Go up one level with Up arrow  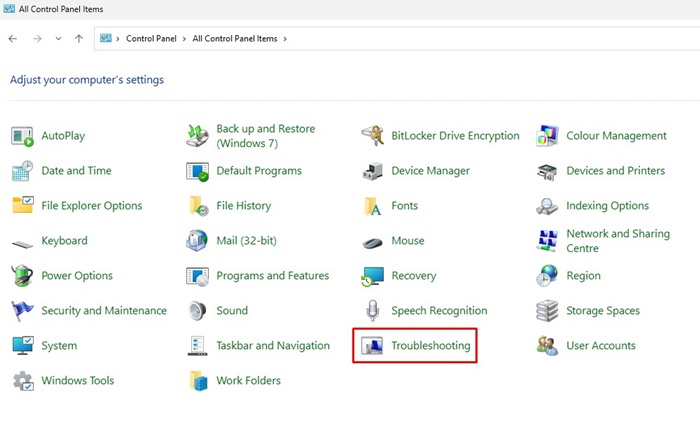79,39
